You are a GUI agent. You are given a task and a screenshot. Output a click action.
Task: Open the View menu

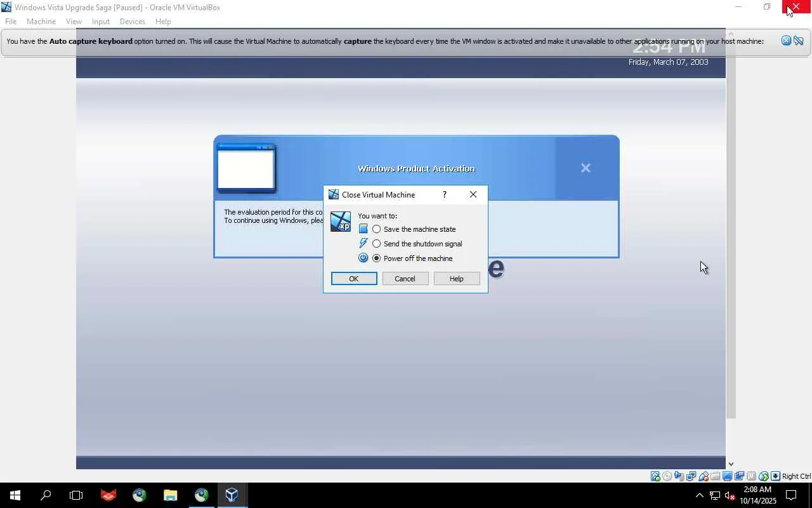click(74, 21)
